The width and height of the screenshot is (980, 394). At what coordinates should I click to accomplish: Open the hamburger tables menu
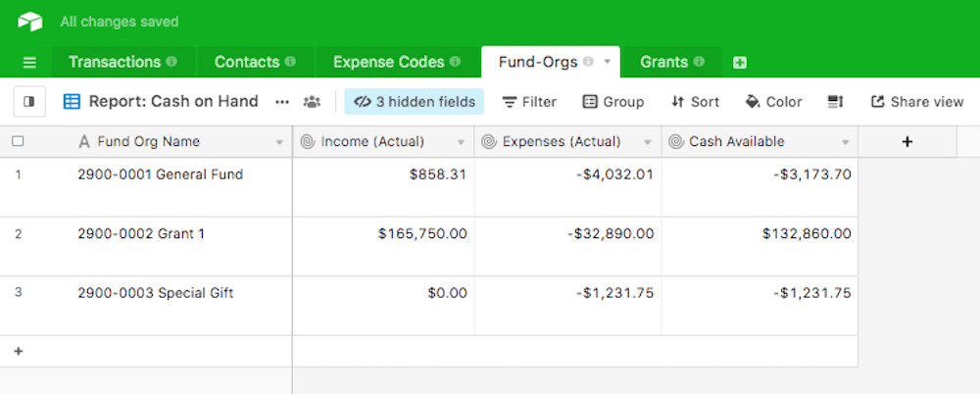29,63
